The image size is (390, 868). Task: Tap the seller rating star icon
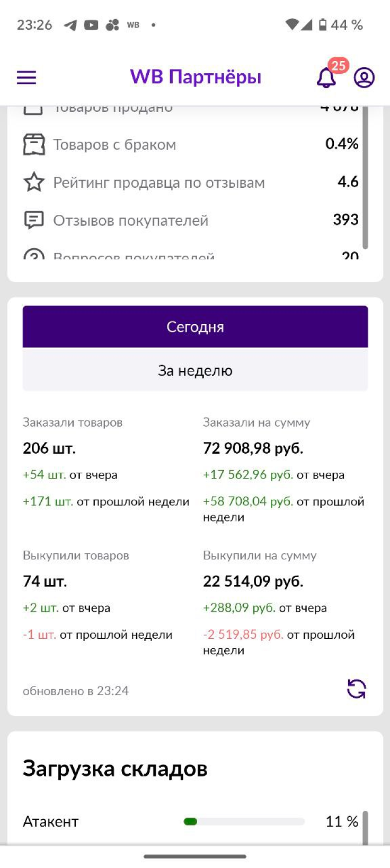coord(34,182)
